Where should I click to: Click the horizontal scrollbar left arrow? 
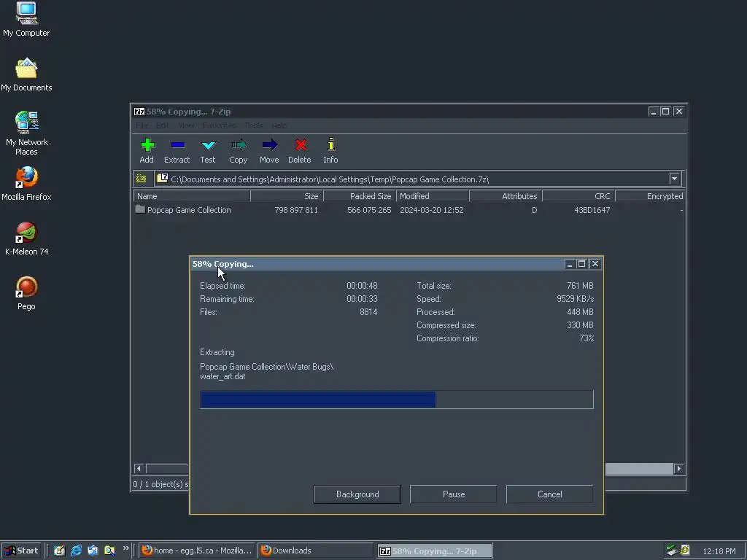pos(139,469)
